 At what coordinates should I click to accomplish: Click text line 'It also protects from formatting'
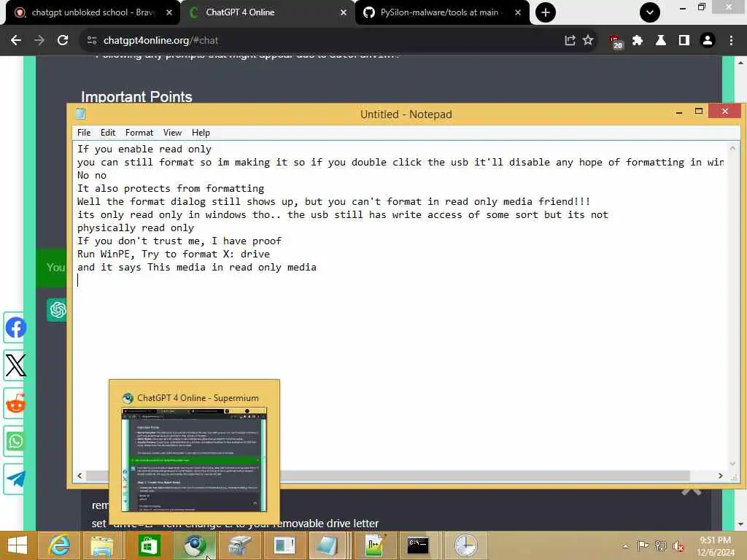pyautogui.click(x=171, y=189)
